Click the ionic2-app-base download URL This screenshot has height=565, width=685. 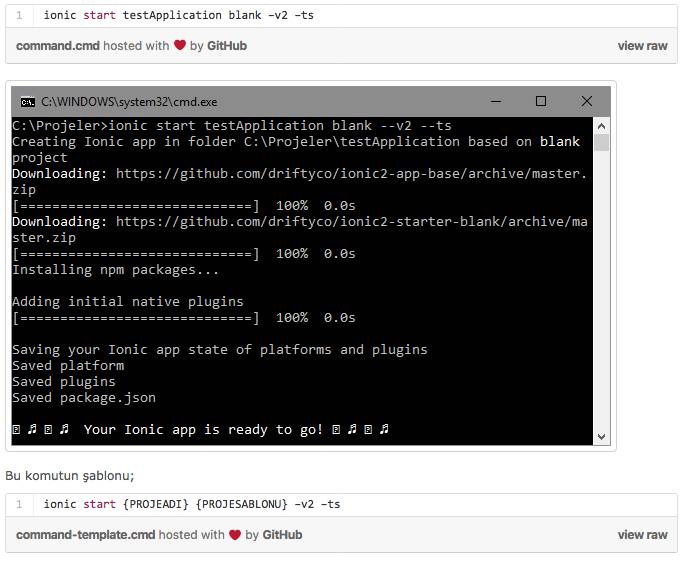click(351, 174)
